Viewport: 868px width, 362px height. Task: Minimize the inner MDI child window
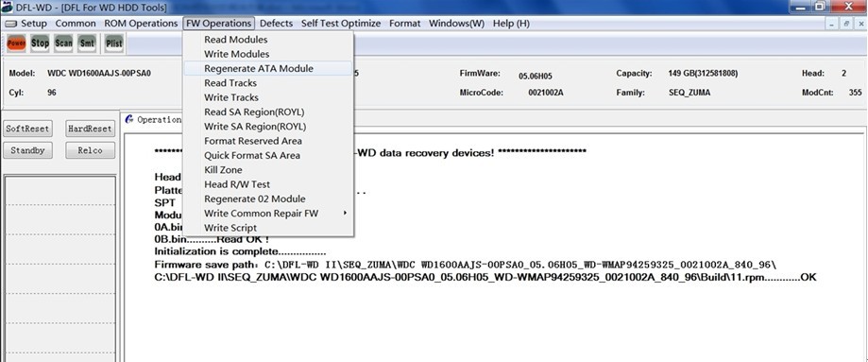point(832,24)
